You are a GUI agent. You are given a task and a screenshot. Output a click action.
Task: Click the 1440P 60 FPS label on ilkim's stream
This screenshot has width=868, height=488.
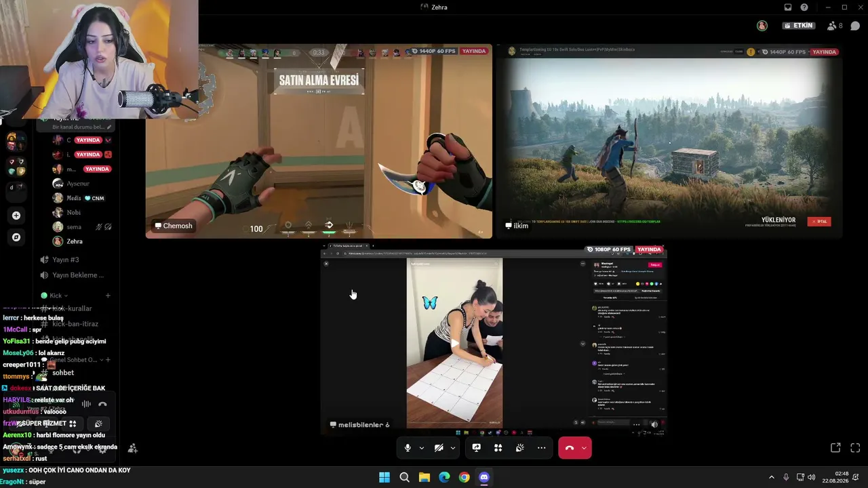[784, 52]
